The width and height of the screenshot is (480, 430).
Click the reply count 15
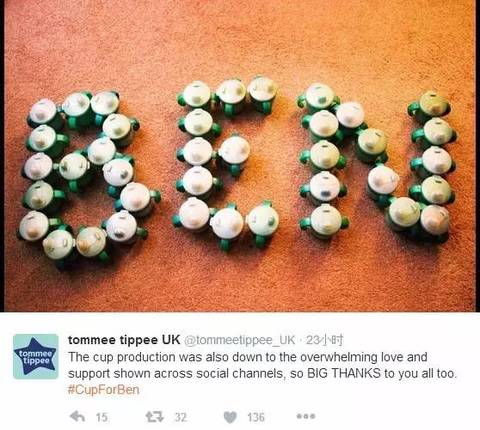coord(102,417)
